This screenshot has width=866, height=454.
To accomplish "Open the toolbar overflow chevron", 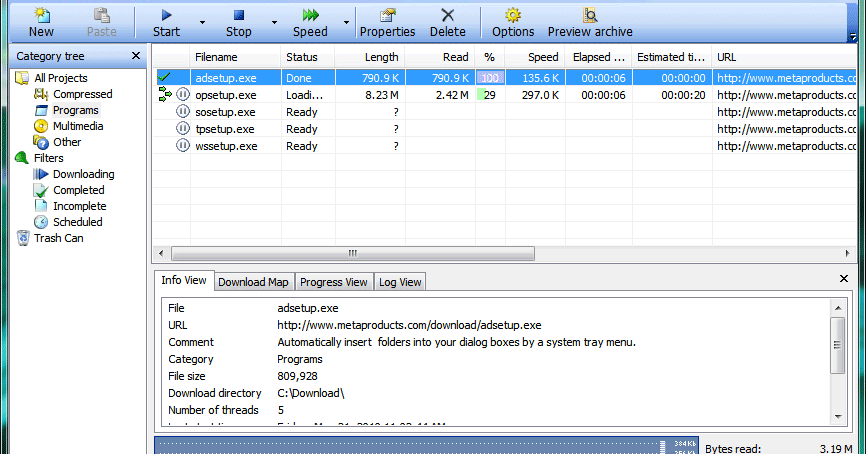I will click(x=853, y=37).
